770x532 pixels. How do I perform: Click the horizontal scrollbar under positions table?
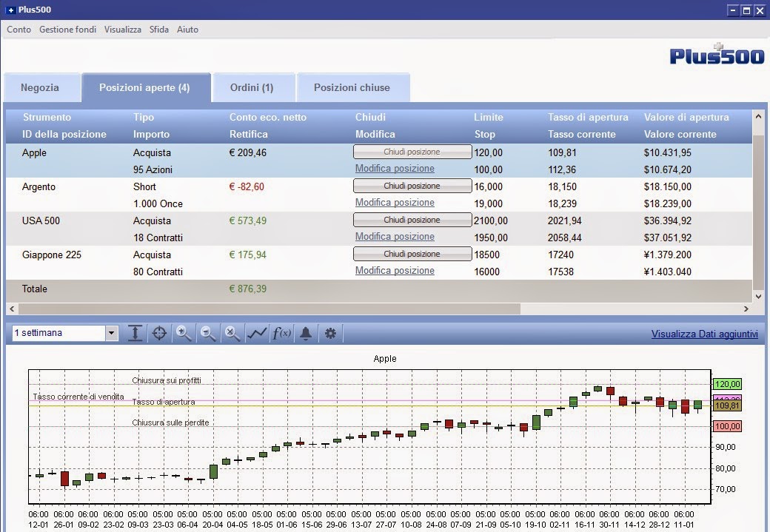click(269, 309)
